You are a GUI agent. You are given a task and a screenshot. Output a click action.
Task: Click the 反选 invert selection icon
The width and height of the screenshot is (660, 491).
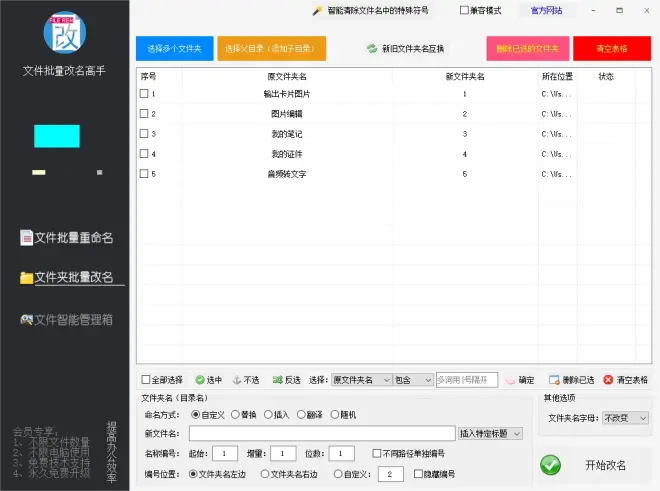pyautogui.click(x=277, y=380)
